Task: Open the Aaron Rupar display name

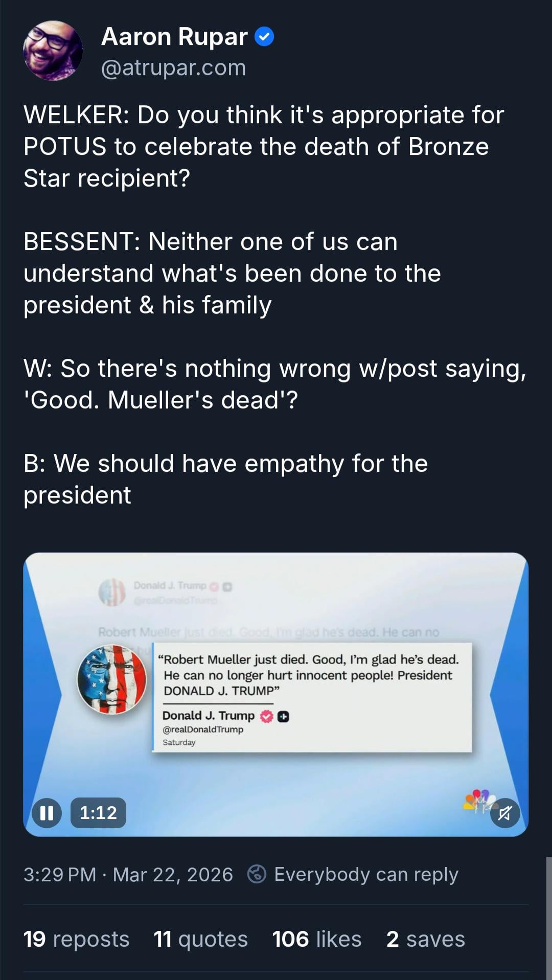Action: tap(174, 37)
